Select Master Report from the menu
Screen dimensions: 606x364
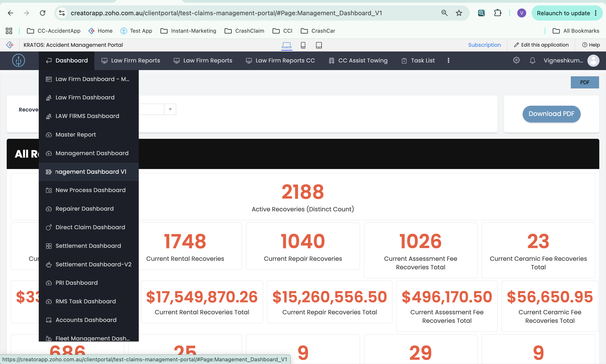tap(89, 134)
